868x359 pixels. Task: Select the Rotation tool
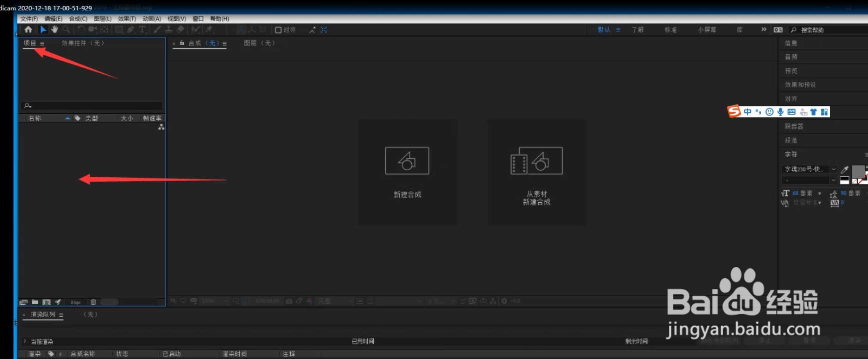[81, 29]
